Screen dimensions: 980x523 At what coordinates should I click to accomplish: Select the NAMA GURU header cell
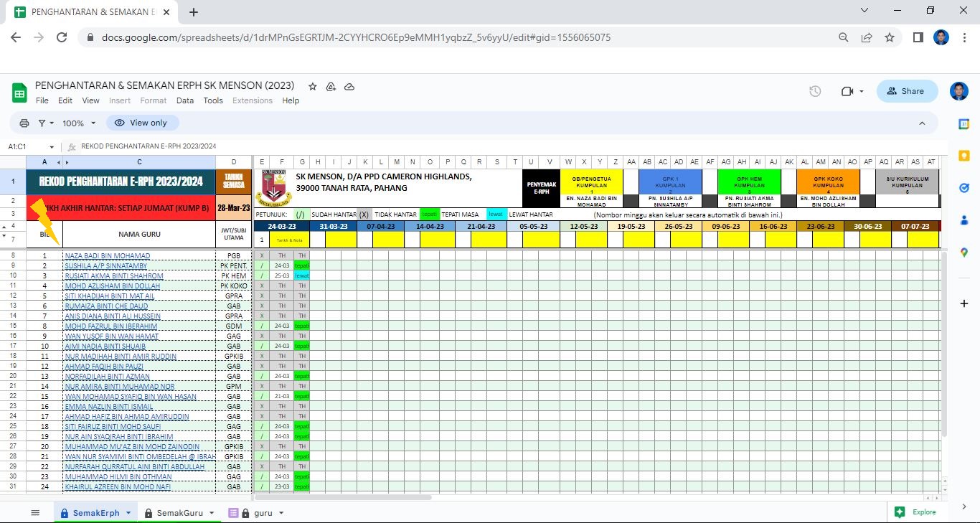coord(139,234)
